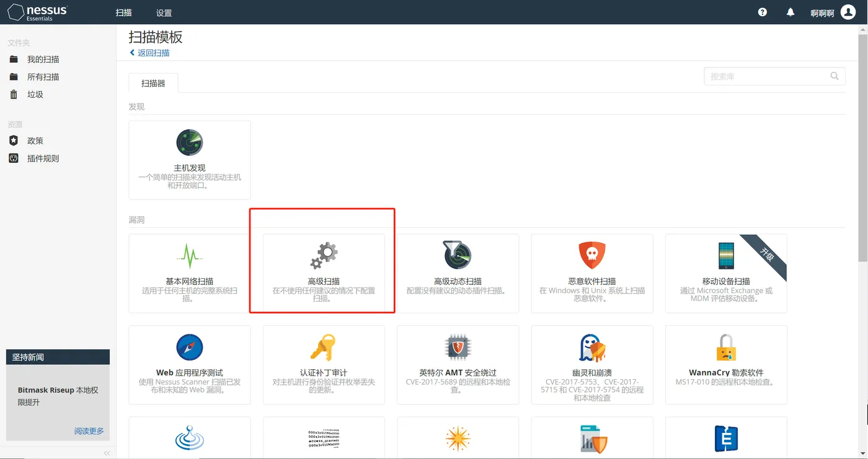Select the binary digits template icon
868x459 pixels.
tap(324, 438)
